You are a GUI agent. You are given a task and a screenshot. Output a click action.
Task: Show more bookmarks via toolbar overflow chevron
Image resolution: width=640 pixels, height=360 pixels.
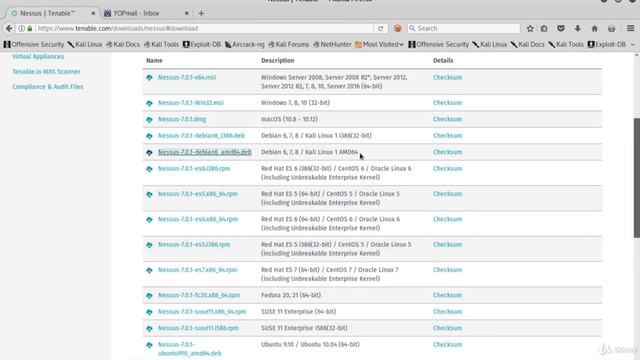pos(633,44)
